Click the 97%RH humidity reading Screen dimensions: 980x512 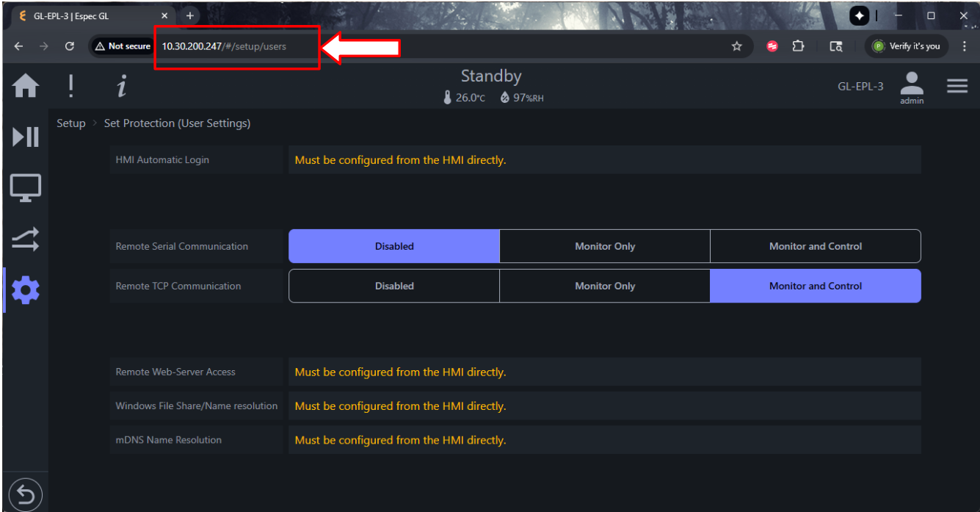[522, 98]
